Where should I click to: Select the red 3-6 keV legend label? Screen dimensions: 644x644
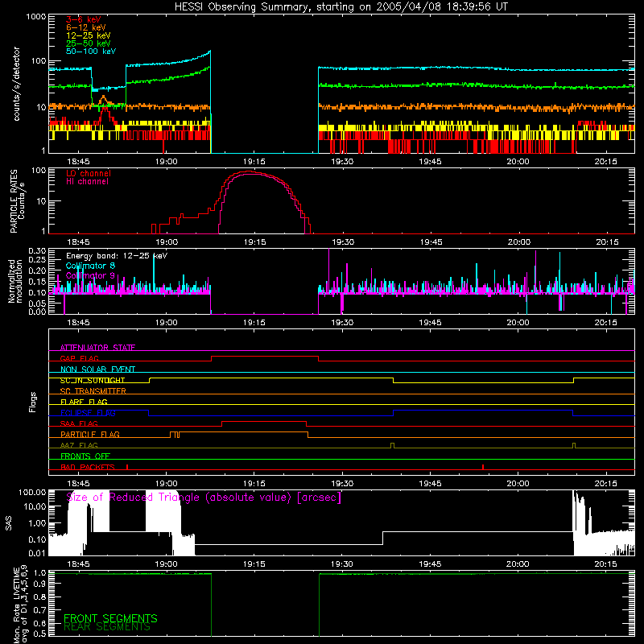coord(84,19)
